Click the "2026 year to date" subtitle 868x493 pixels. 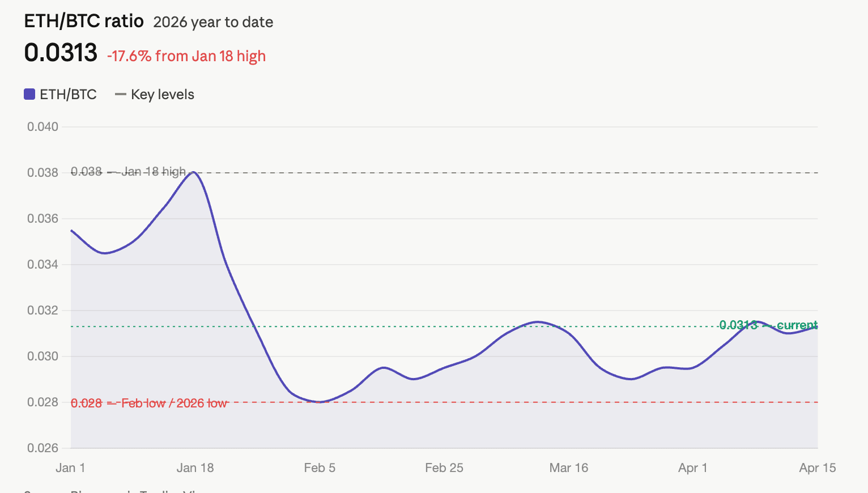point(213,22)
